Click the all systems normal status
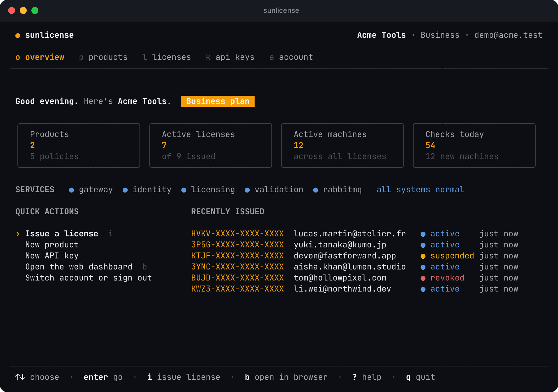Viewport: 558px width, 392px height. (x=421, y=190)
